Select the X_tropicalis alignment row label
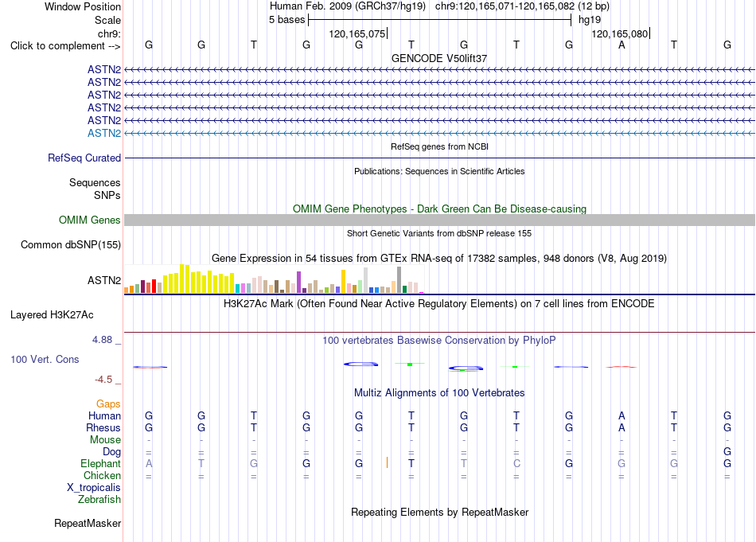This screenshot has height=542, width=756. [x=94, y=488]
